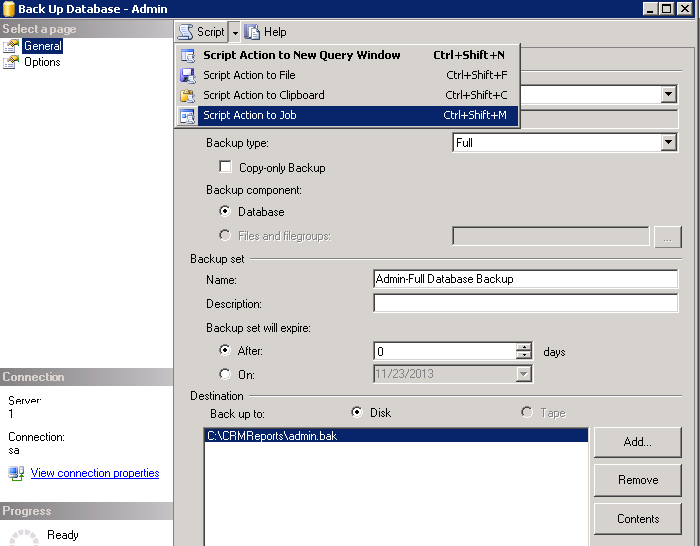This screenshot has height=546, width=700.
Task: Select the Database backup component
Action: [x=225, y=211]
